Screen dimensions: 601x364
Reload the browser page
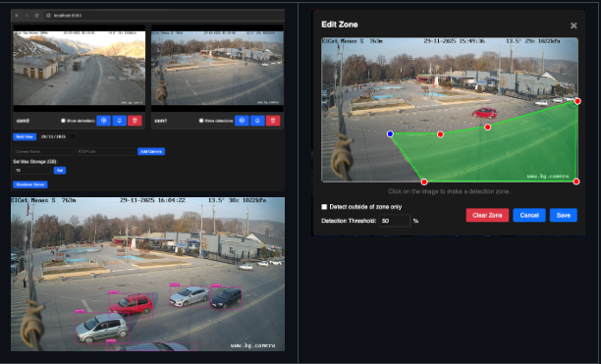pyautogui.click(x=36, y=16)
